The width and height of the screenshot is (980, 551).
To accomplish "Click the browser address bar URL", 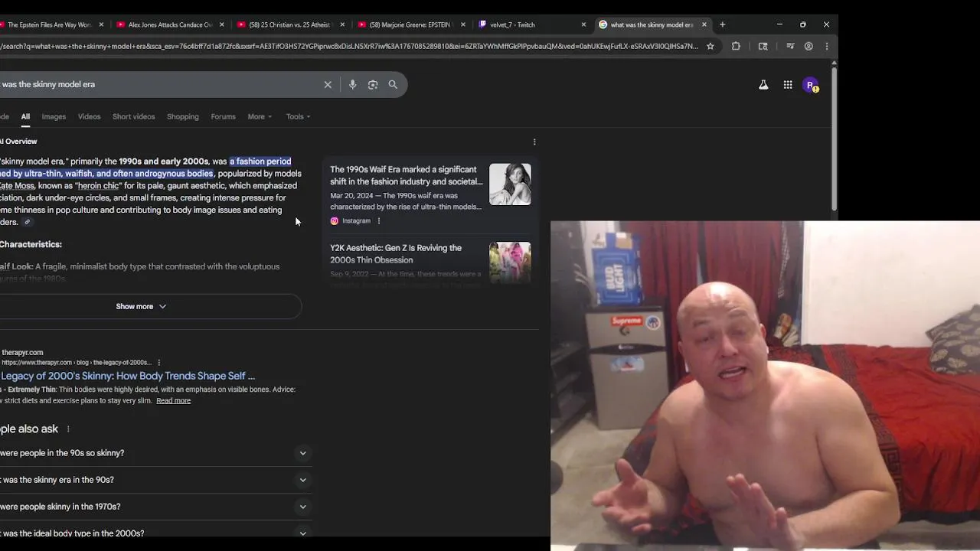I will click(348, 46).
